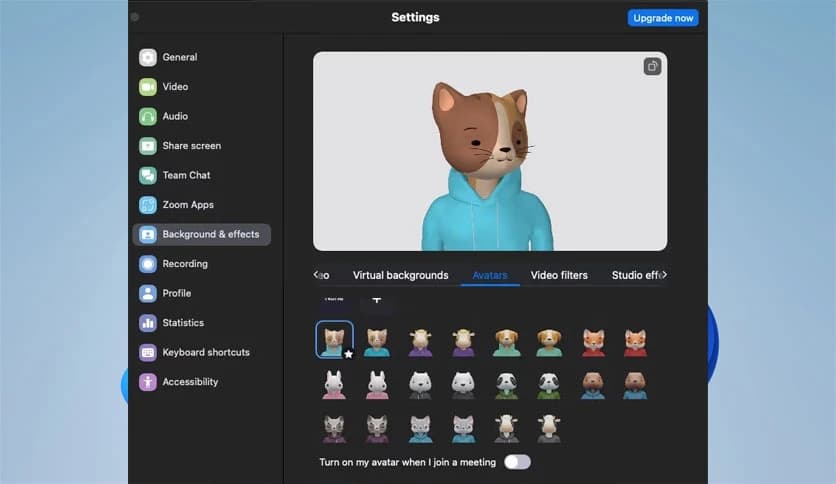Click the star badge on selected cat avatar

pos(348,354)
